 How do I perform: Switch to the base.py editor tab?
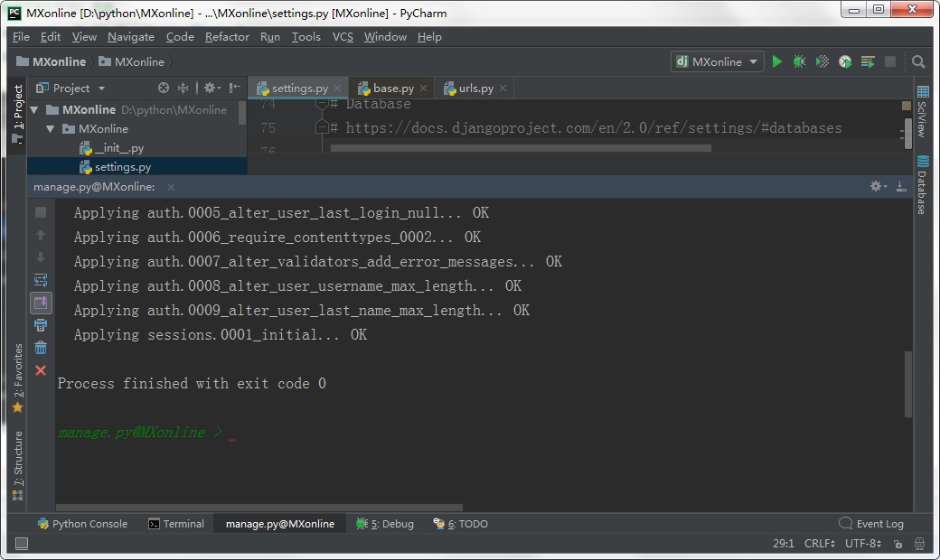click(x=392, y=88)
